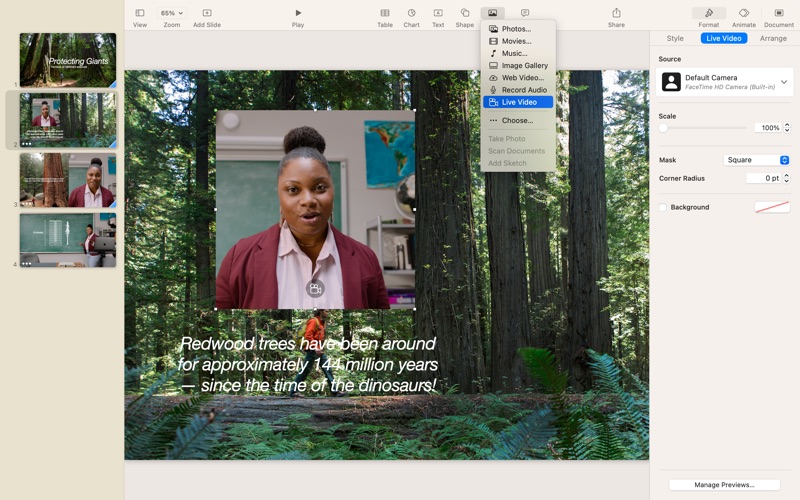
Task: Click the Manage Previews button
Action: [724, 485]
